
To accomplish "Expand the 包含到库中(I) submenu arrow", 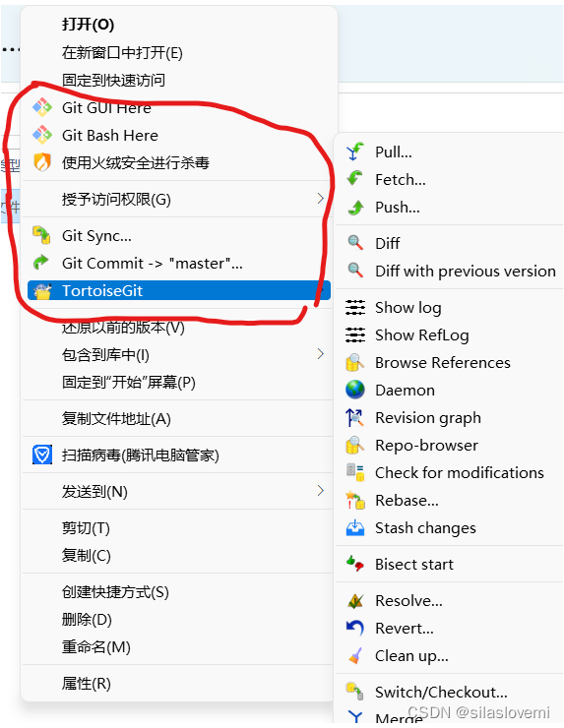I will pos(320,354).
